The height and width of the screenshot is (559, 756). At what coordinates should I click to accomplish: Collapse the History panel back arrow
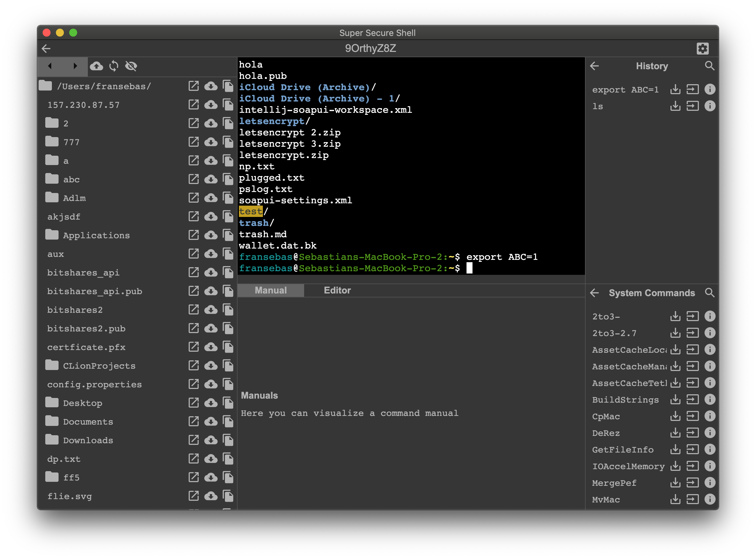click(x=595, y=66)
